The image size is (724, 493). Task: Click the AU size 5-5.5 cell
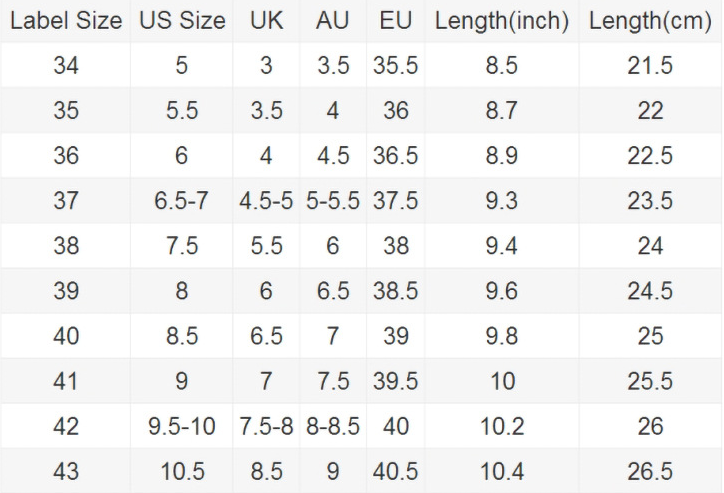click(x=332, y=201)
